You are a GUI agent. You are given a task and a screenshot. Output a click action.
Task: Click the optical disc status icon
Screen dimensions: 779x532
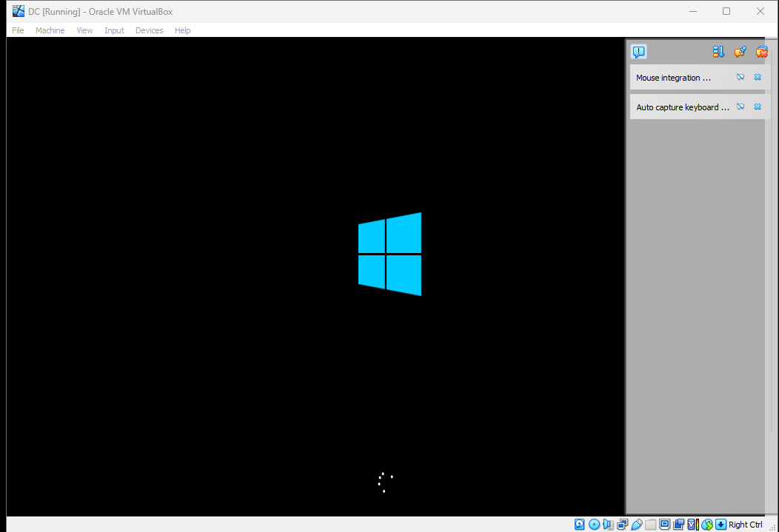(x=594, y=525)
